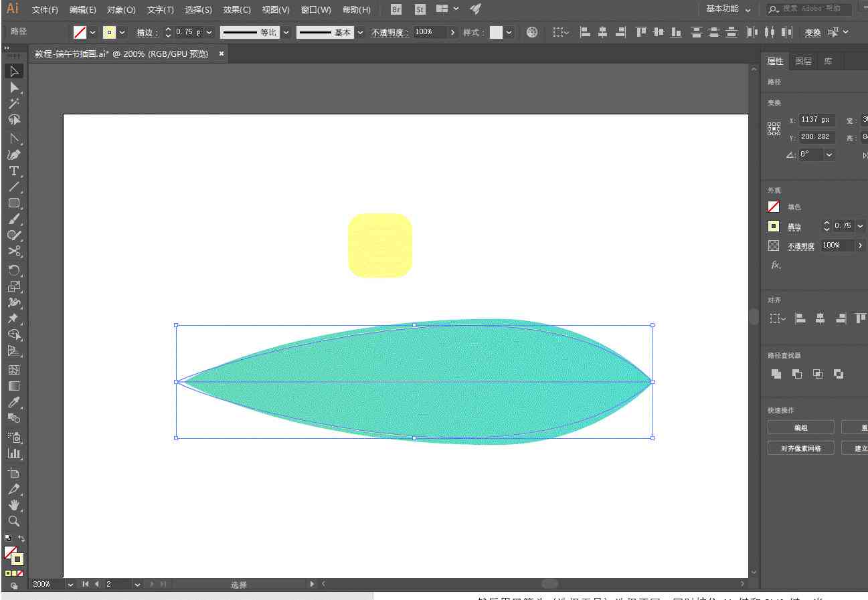Open the 对象(O) menu
This screenshot has width=868, height=600.
pos(121,10)
